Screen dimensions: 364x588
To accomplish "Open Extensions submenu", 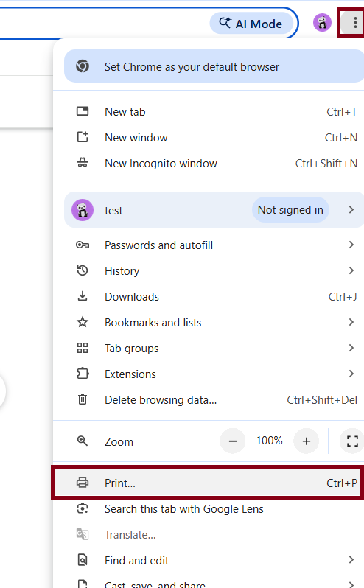I will click(x=209, y=374).
